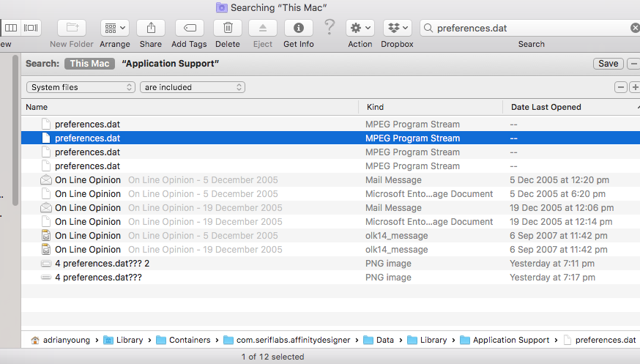Sort by Date Last Opened column header

546,107
